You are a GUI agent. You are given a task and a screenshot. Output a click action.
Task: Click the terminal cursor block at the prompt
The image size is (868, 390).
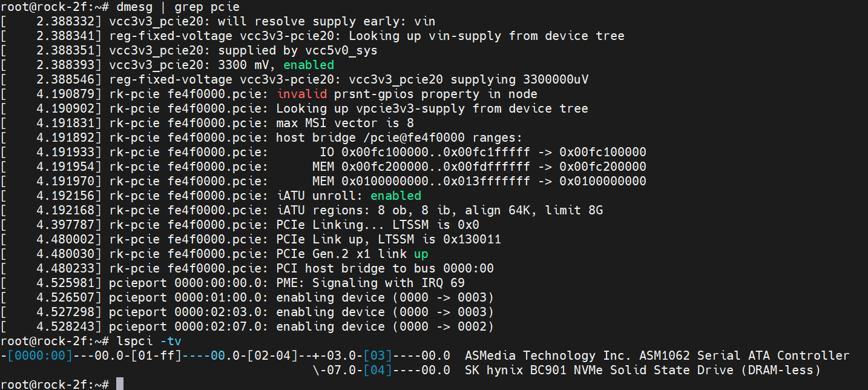tap(120, 384)
